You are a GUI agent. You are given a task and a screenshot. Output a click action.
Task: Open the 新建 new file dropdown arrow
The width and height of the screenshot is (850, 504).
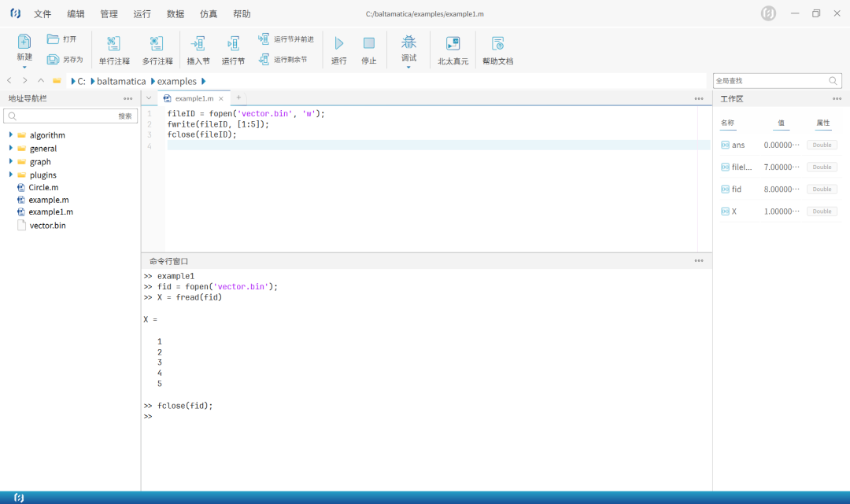24,68
